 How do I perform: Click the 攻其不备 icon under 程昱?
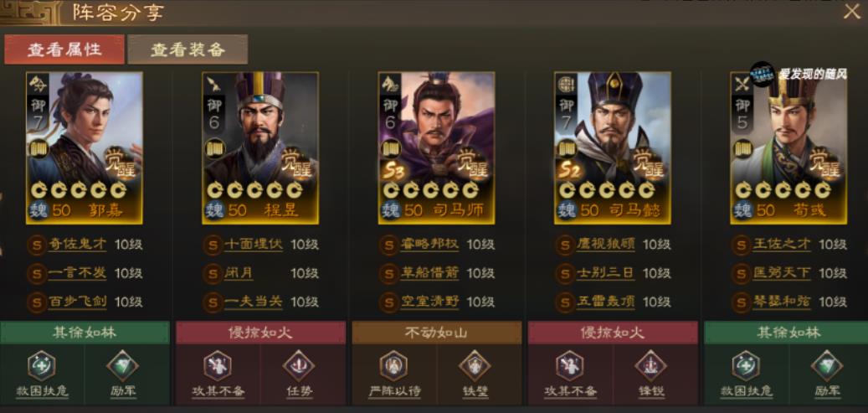tap(218, 366)
